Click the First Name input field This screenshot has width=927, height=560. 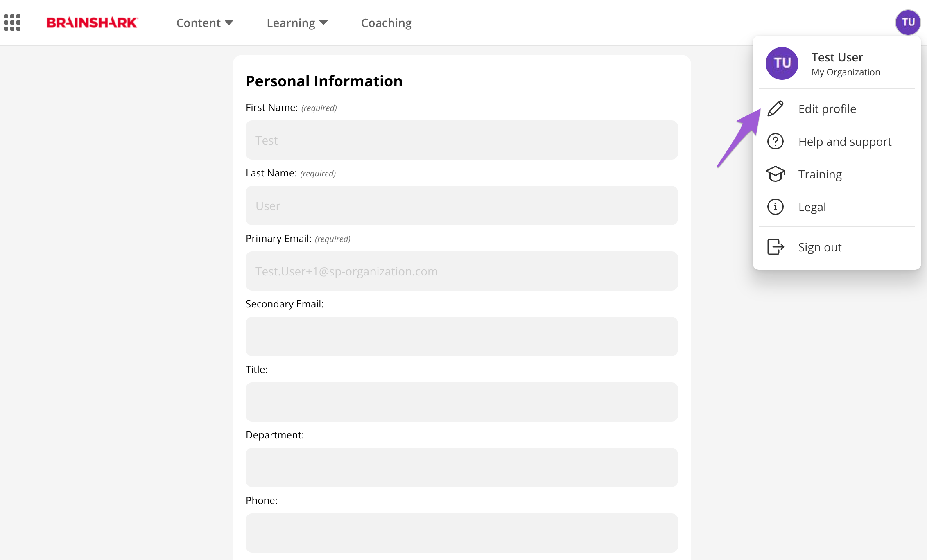tap(461, 140)
